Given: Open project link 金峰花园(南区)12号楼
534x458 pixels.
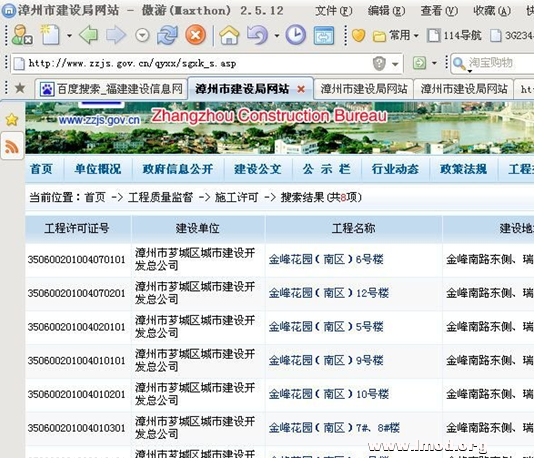Looking at the screenshot, I should [329, 293].
